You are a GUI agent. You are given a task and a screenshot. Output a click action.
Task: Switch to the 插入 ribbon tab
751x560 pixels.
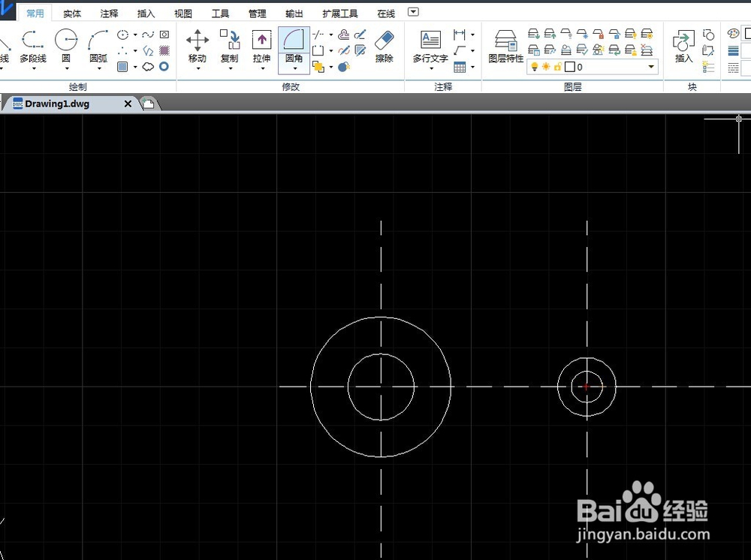(146, 14)
